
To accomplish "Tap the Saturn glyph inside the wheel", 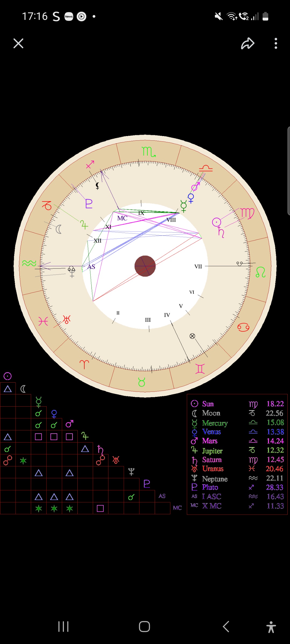I will coord(221,232).
